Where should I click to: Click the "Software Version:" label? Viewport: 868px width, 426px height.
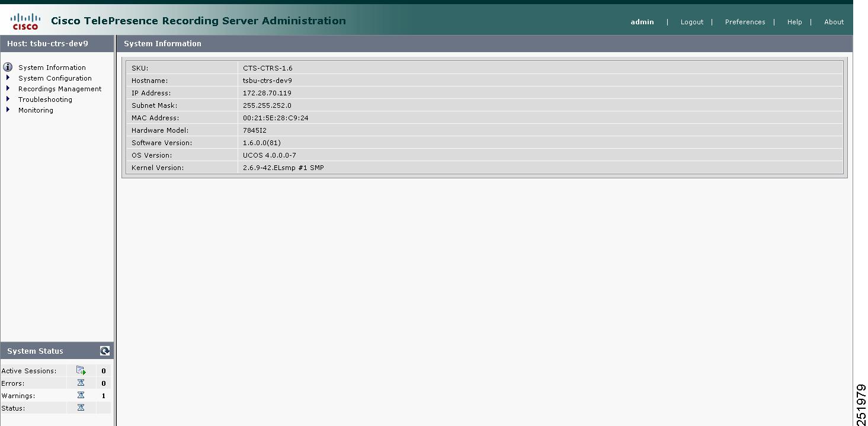pos(162,143)
